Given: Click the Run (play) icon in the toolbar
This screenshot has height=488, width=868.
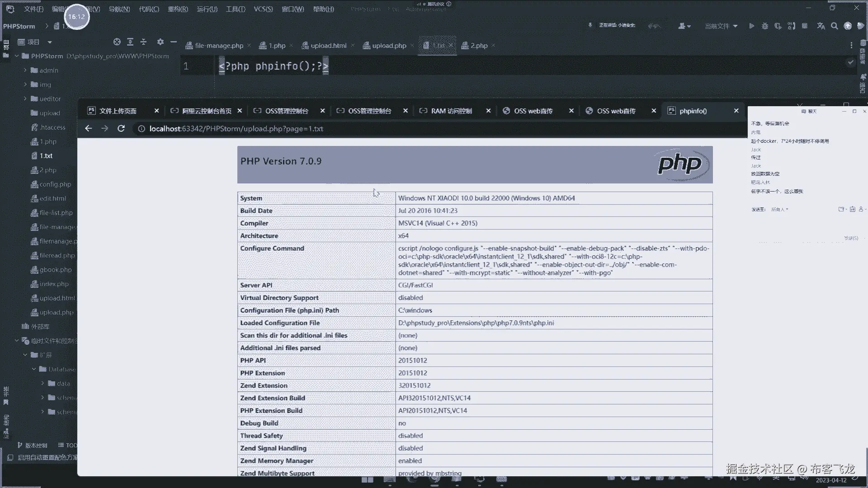Looking at the screenshot, I should (751, 26).
